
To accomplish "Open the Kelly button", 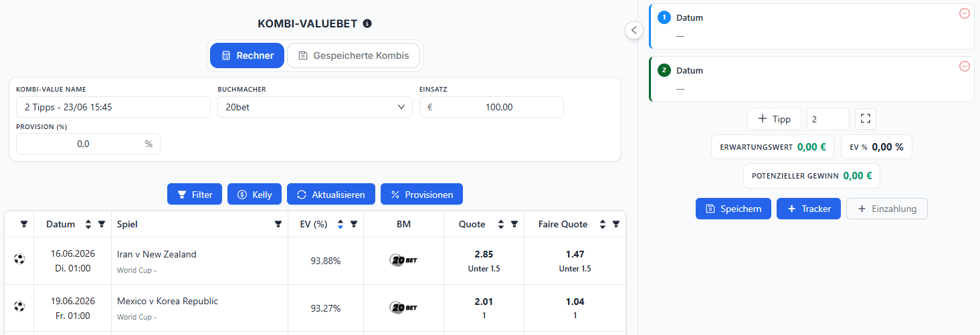I will [254, 195].
